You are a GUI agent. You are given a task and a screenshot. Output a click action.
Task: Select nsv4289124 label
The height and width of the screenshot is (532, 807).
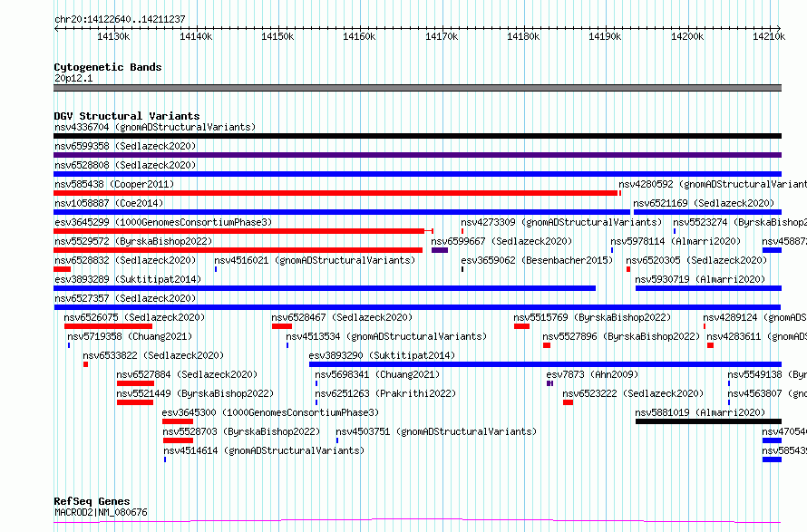755,317
